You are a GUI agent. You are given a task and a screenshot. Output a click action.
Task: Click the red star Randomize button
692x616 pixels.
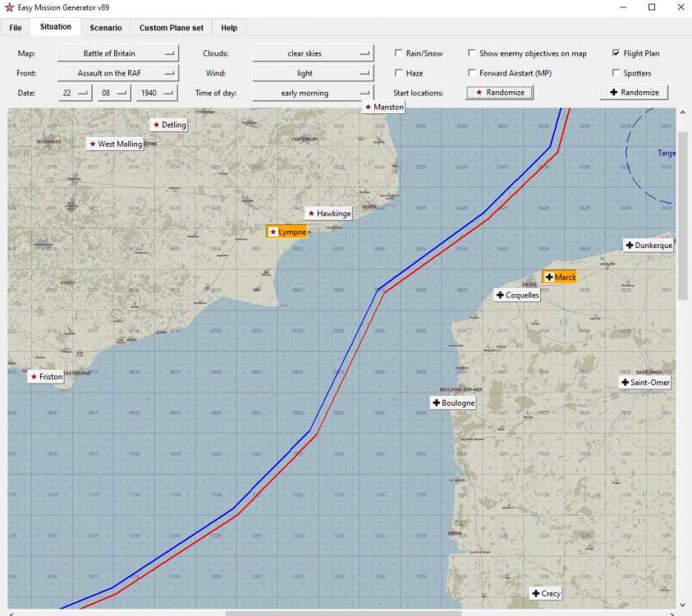tap(500, 93)
